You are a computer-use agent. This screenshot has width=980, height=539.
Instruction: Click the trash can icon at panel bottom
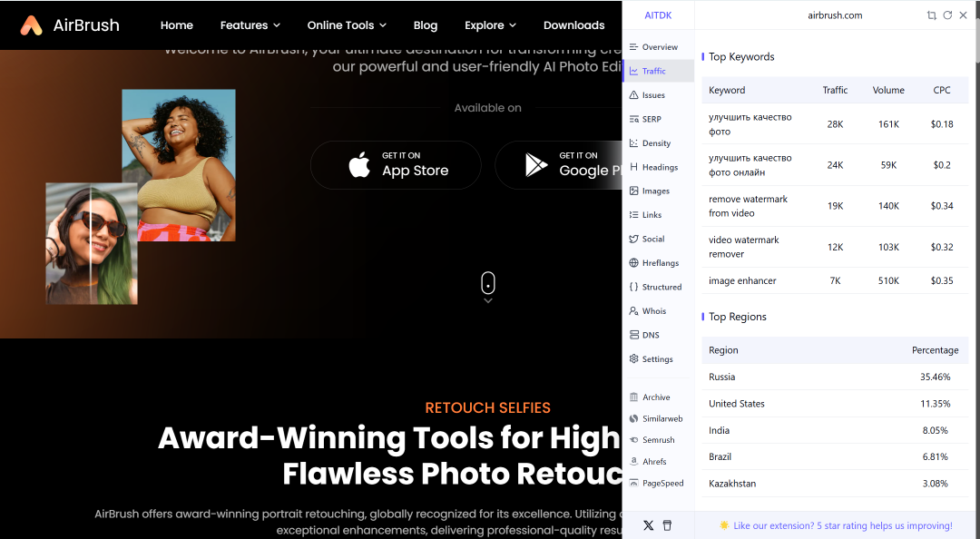(x=667, y=525)
